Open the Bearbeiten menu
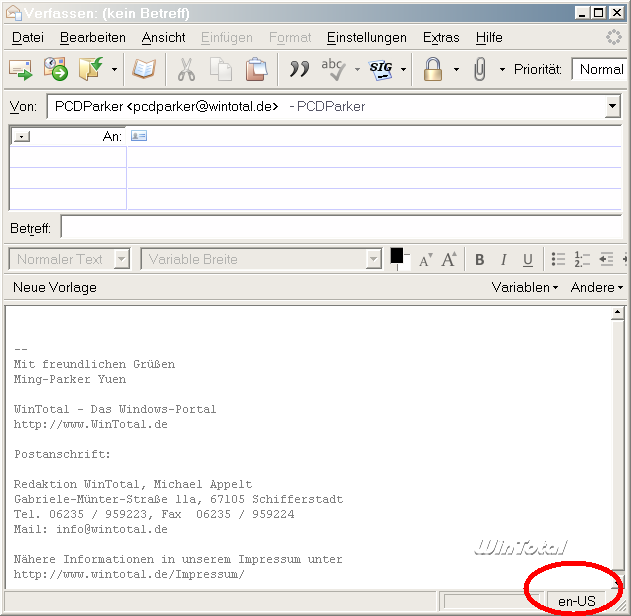Screen dimensions: 631x616 [93, 37]
